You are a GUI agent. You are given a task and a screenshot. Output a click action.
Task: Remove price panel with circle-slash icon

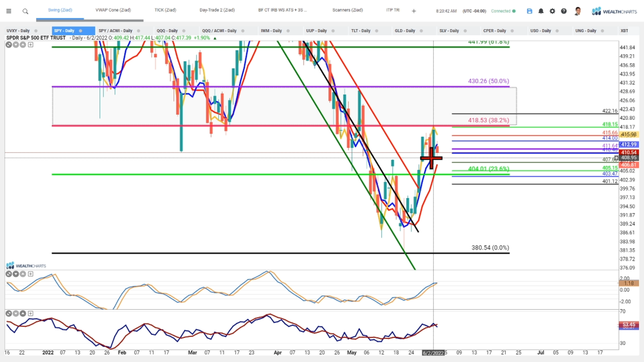pyautogui.click(x=9, y=45)
